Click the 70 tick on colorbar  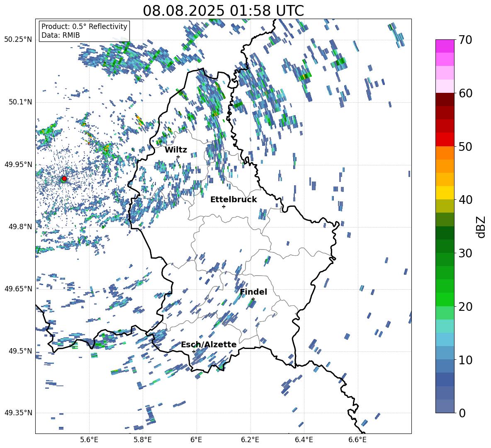pyautogui.click(x=465, y=40)
